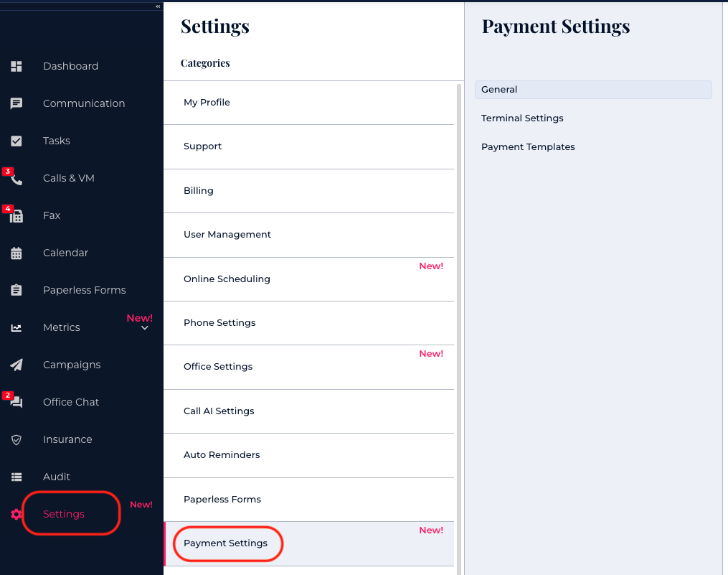
Task: Click the Insurance shield icon
Action: [16, 439]
